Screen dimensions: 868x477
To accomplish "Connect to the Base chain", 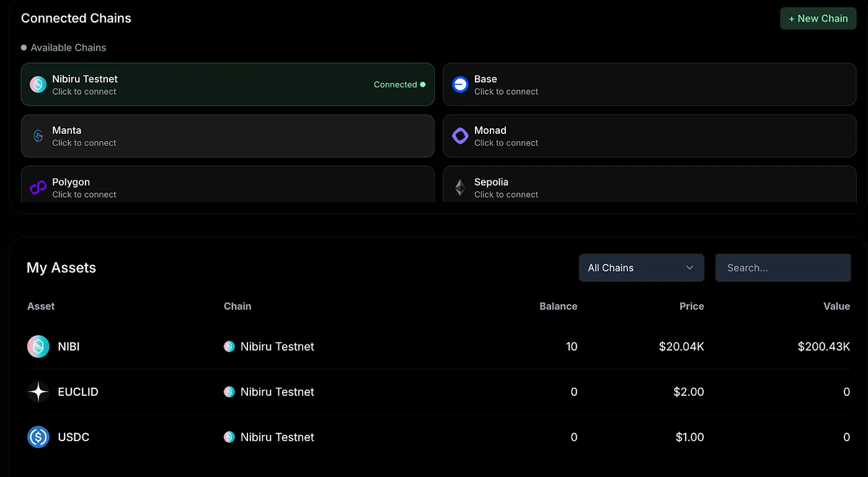I will pos(649,84).
